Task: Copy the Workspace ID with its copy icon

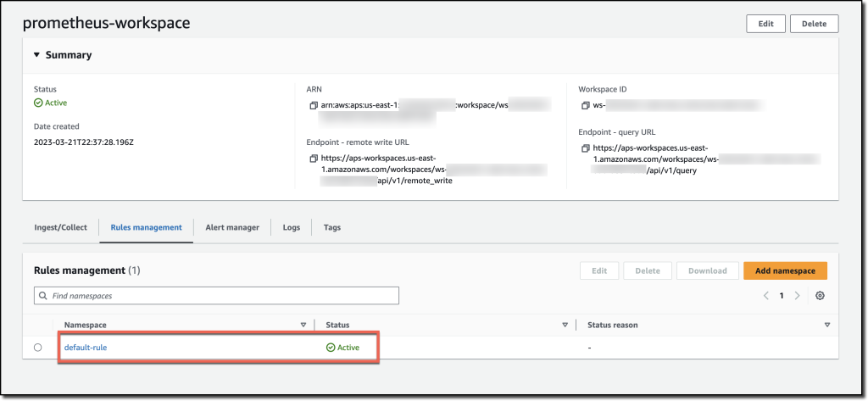Action: click(586, 105)
